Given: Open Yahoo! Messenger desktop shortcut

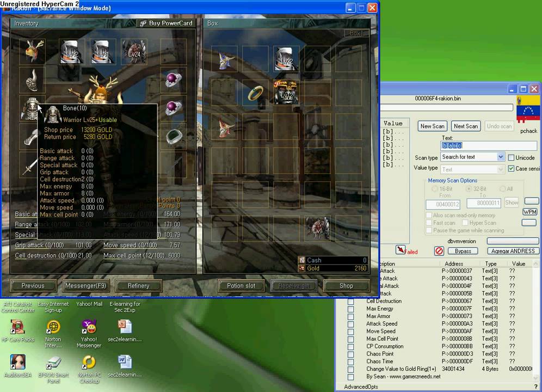Looking at the screenshot, I should pos(89,334).
